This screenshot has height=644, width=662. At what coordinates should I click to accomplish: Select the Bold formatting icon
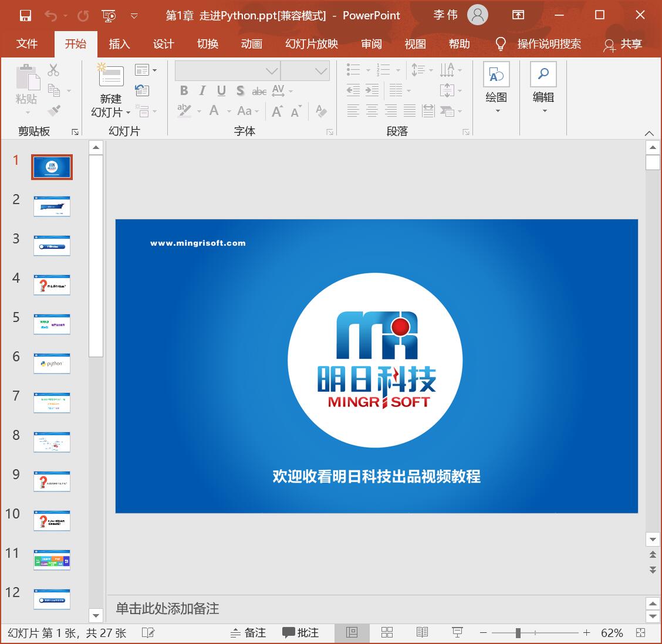(184, 91)
